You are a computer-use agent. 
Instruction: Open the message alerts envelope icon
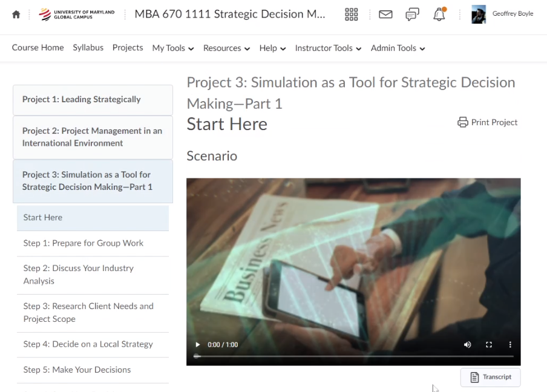click(385, 15)
